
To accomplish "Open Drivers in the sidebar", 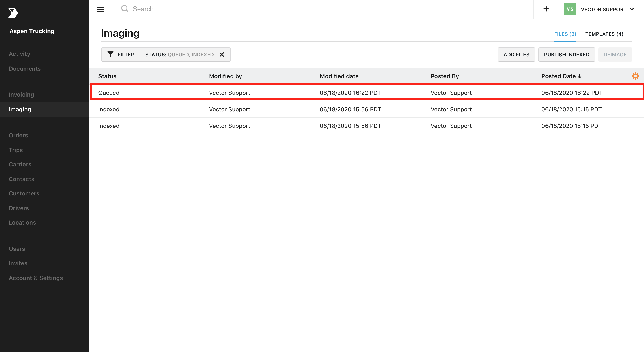I will click(19, 208).
